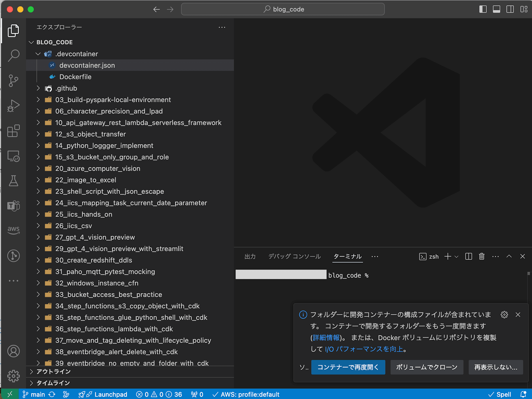
Task: Expand the 12_s3_object_transfer folder
Action: tap(38, 134)
